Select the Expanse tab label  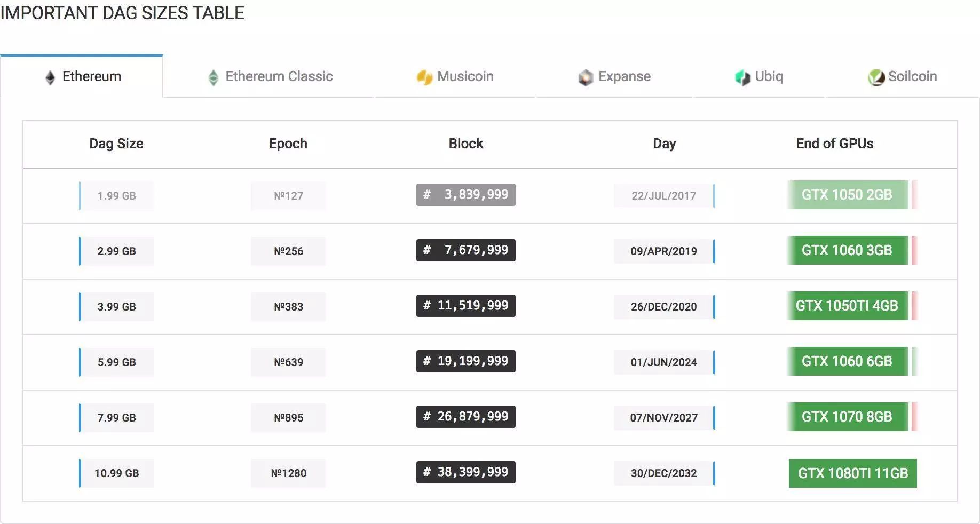[x=625, y=76]
